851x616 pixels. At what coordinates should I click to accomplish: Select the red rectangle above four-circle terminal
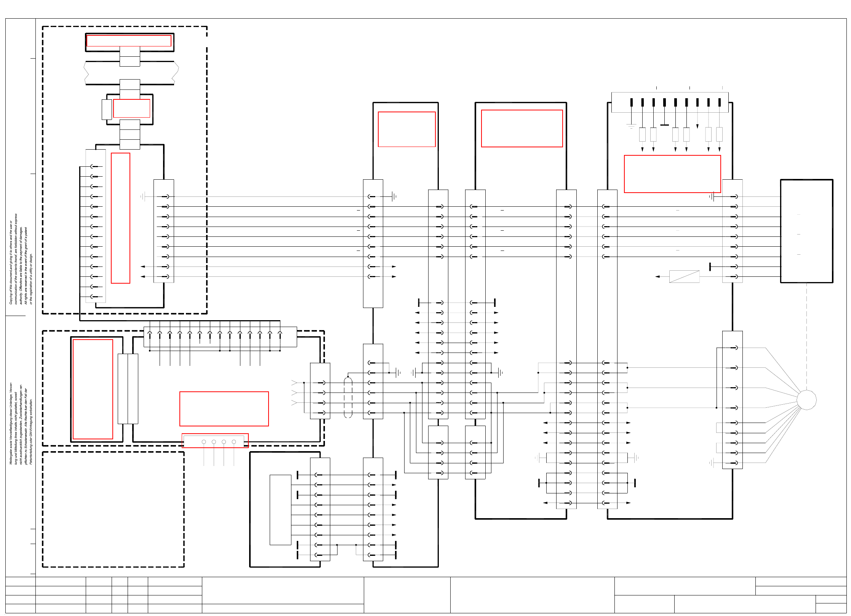[x=224, y=409]
